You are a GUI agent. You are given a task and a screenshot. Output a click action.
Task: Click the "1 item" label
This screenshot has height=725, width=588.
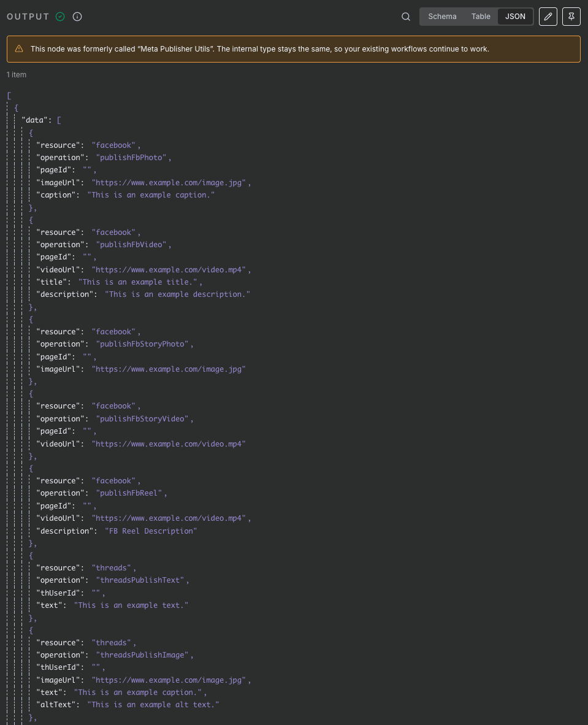[x=16, y=74]
